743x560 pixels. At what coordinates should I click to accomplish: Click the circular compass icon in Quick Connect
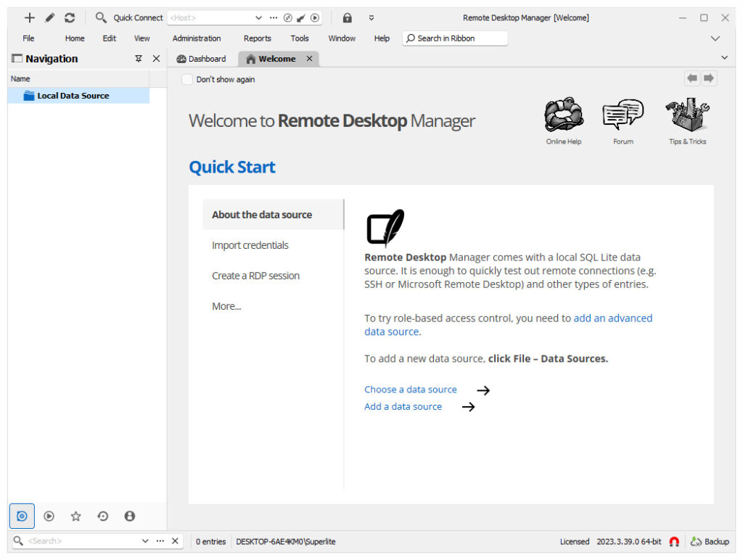(287, 18)
